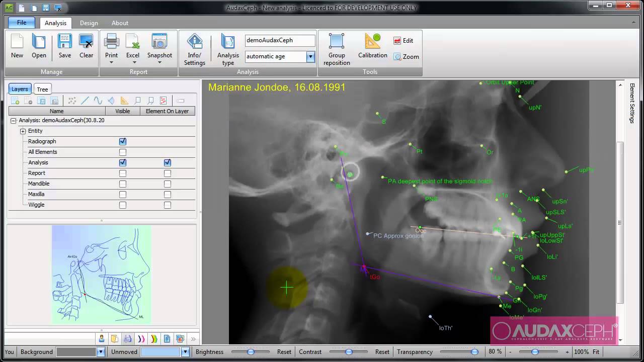Uncheck Radiograph visible checkbox

pos(123,142)
